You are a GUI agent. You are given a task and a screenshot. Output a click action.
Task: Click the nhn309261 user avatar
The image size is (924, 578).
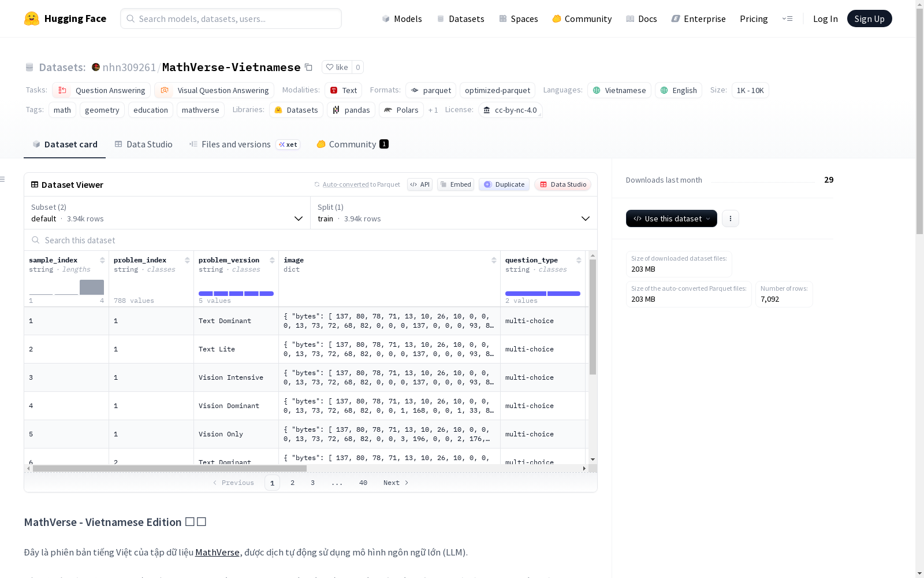[x=96, y=67]
